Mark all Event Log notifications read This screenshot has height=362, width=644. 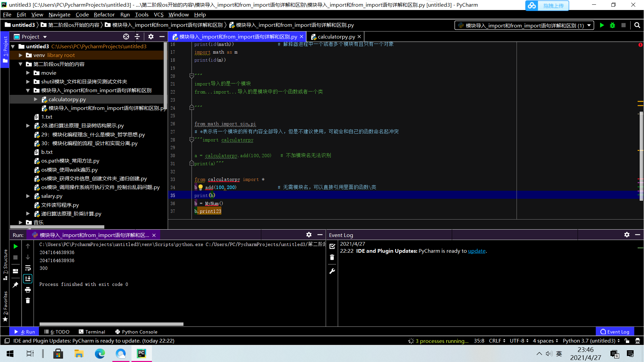click(332, 246)
